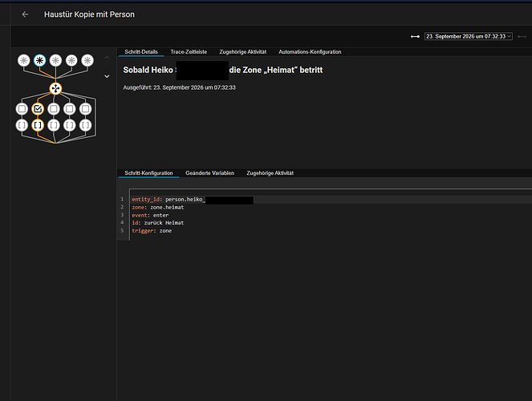This screenshot has width=532, height=401.
Task: Select the highlighted blue-ringed trigger node
Action: coord(39,61)
